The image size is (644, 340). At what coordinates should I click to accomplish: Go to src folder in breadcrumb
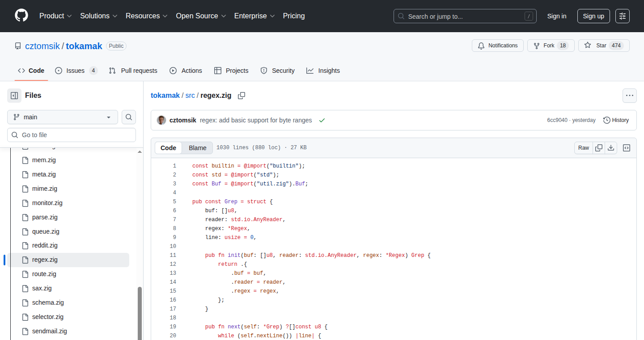coord(190,95)
